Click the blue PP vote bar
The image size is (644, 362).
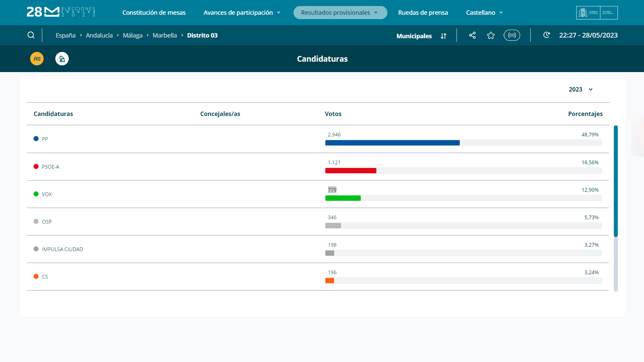392,143
